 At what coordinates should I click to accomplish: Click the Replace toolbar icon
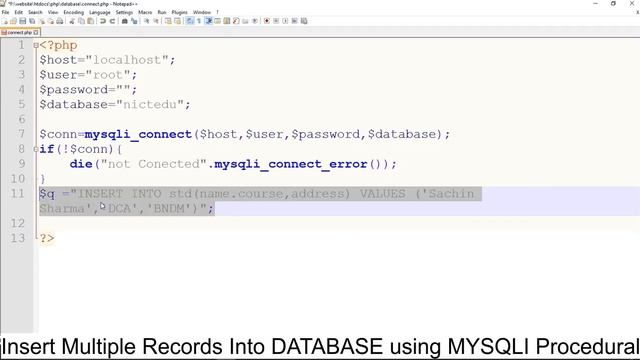tap(134, 21)
